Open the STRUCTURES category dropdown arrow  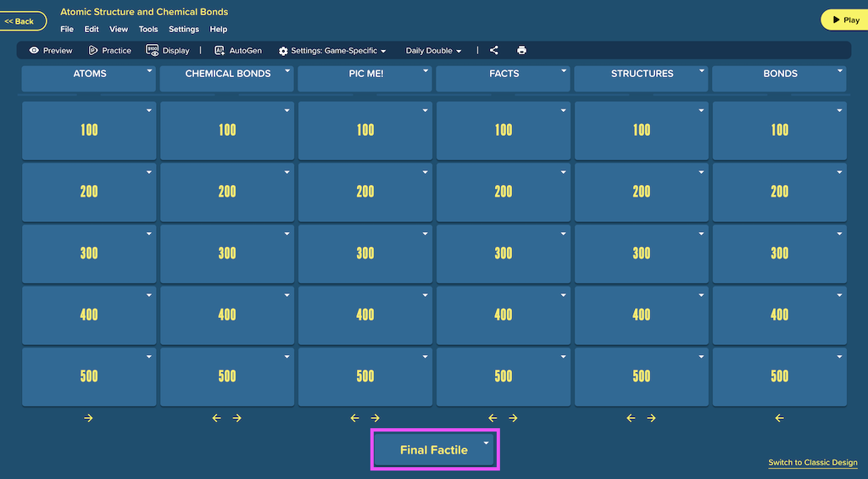(701, 71)
